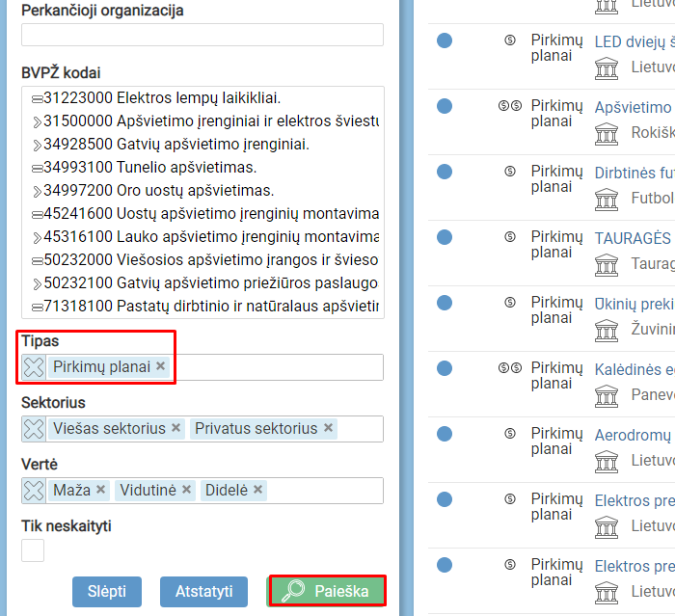Clear all tags in the Vertė field
This screenshot has width=675, height=616.
tap(34, 491)
